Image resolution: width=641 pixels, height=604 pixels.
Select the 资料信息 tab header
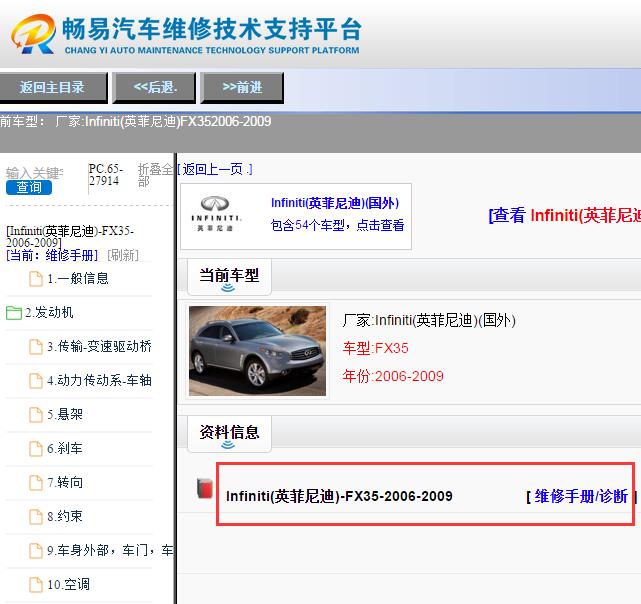[x=229, y=433]
